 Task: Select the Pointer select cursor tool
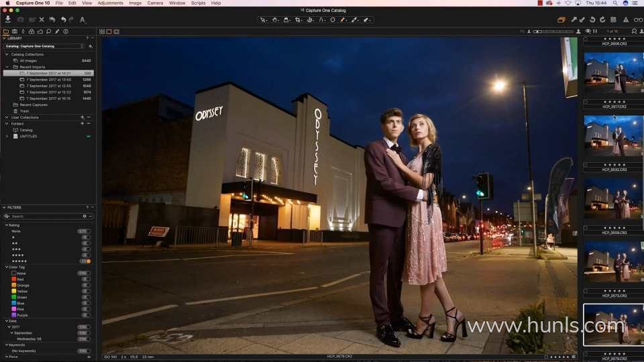[263, 19]
